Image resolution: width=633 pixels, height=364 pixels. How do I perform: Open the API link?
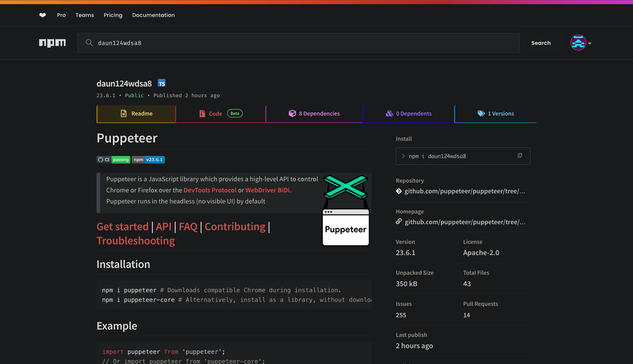click(x=163, y=227)
